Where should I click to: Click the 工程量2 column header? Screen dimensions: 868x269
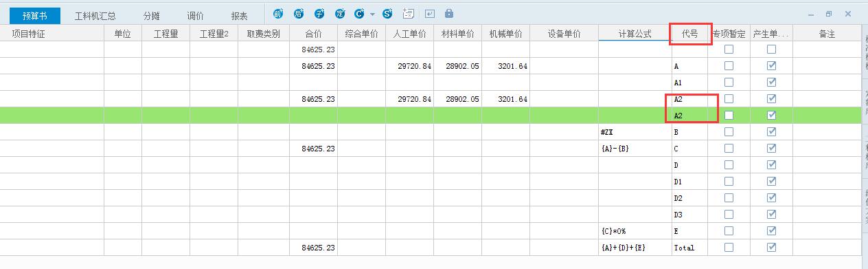tap(214, 34)
